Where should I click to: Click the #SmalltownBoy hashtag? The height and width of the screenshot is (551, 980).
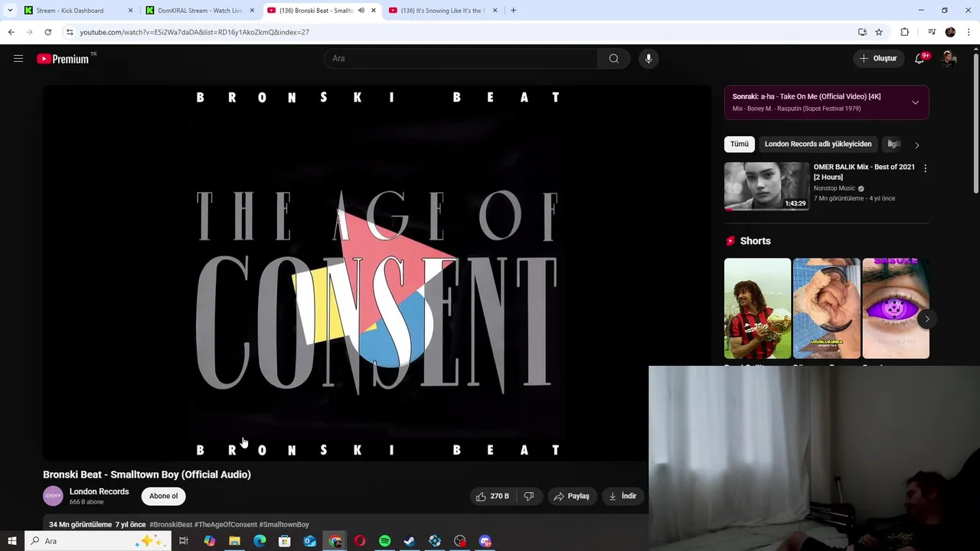(x=284, y=525)
